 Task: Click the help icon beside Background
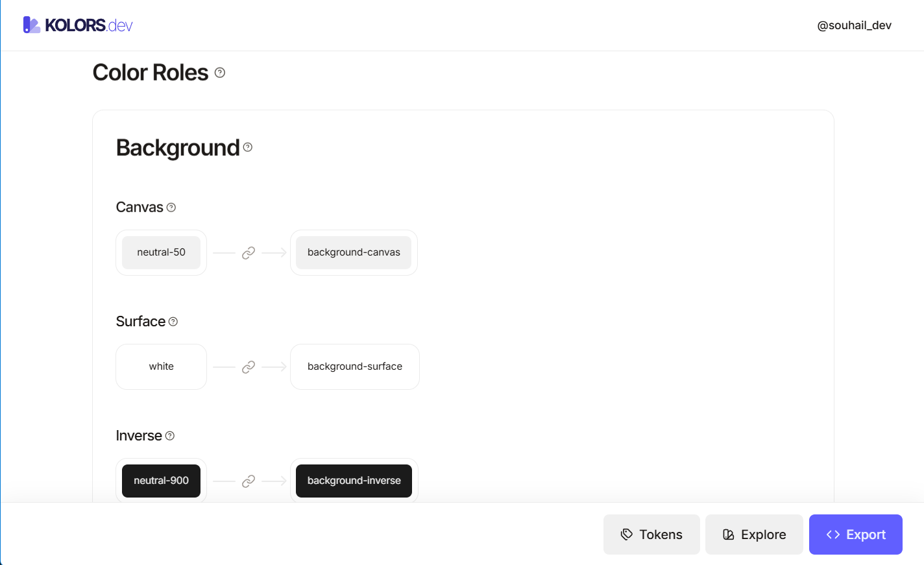click(x=247, y=147)
